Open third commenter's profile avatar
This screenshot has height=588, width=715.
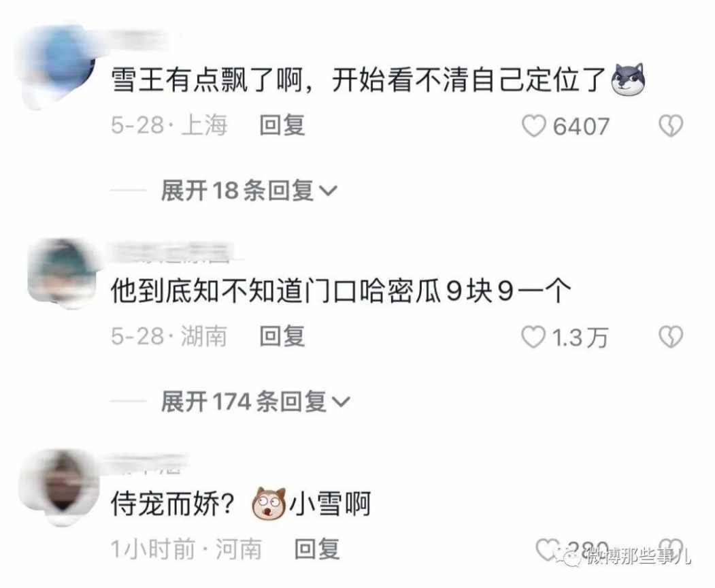(x=59, y=487)
